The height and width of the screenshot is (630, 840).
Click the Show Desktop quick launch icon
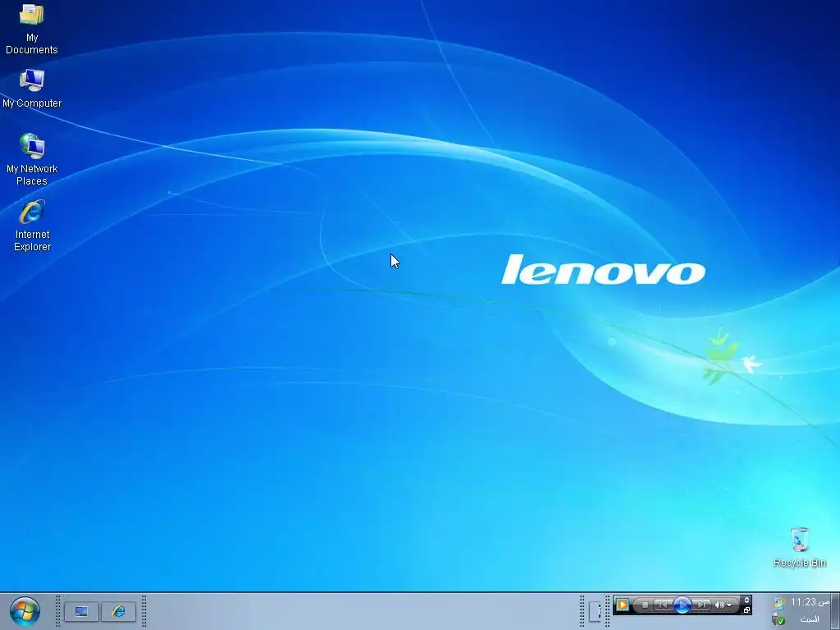point(81,611)
